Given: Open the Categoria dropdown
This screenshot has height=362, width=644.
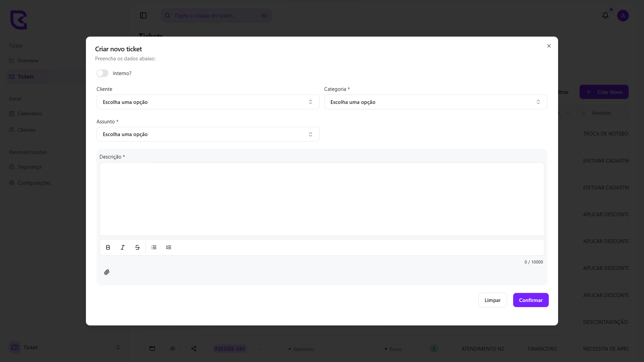Looking at the screenshot, I should [435, 102].
